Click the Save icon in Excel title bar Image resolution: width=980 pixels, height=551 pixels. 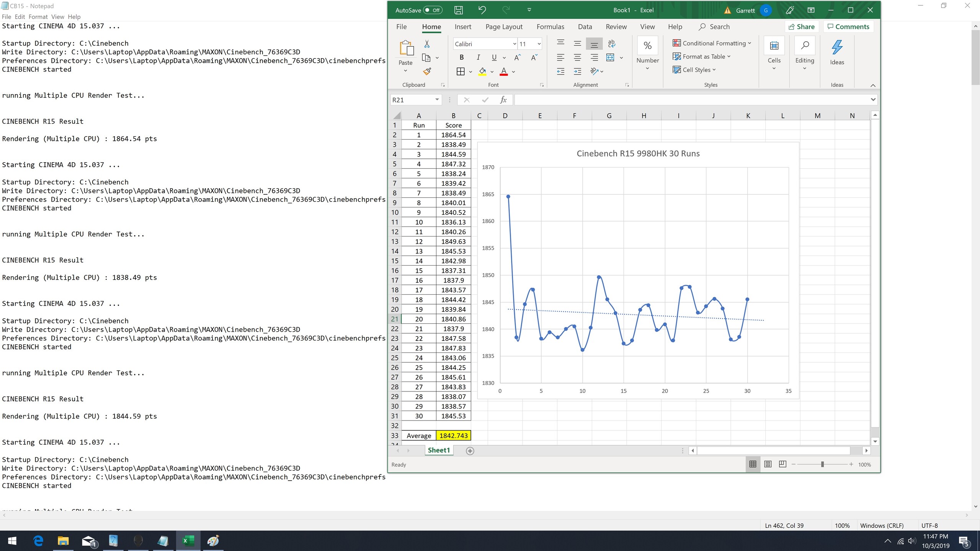(458, 10)
